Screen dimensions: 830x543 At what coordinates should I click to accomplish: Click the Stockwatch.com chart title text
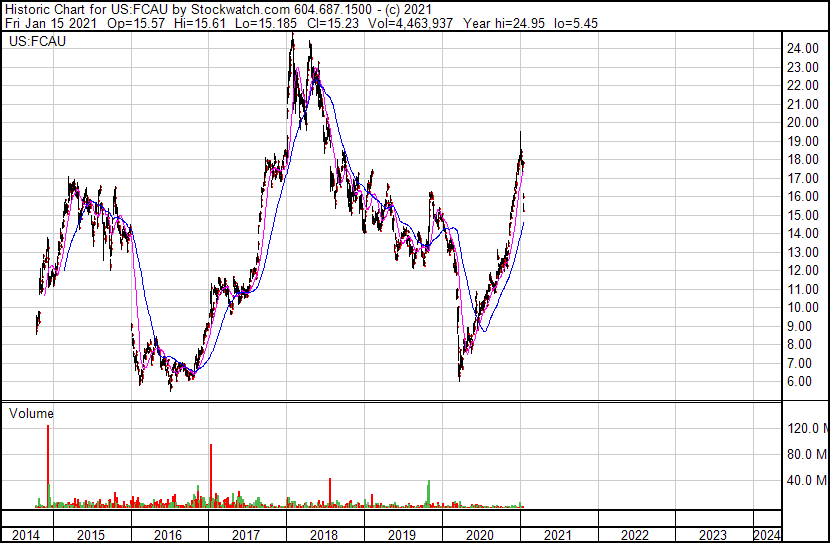[x=240, y=10]
